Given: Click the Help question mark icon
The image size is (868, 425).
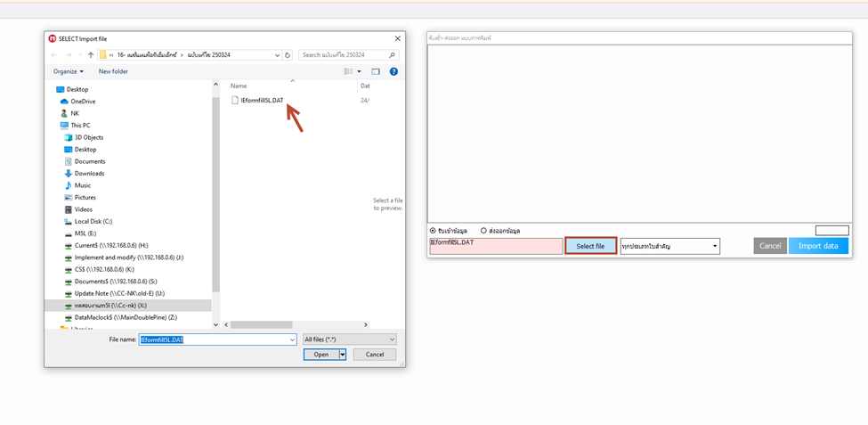Looking at the screenshot, I should [x=393, y=71].
